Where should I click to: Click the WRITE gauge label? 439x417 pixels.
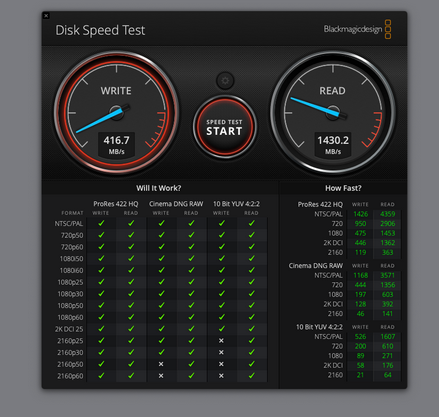click(x=116, y=91)
